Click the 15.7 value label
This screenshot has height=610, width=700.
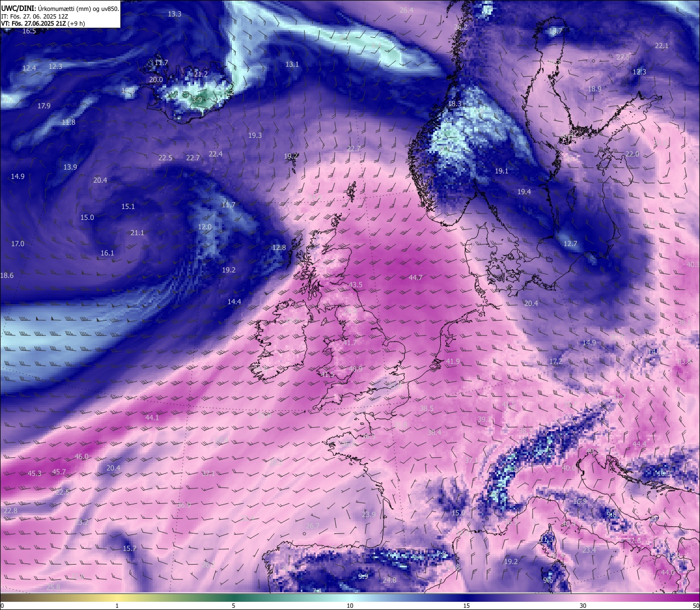130,549
